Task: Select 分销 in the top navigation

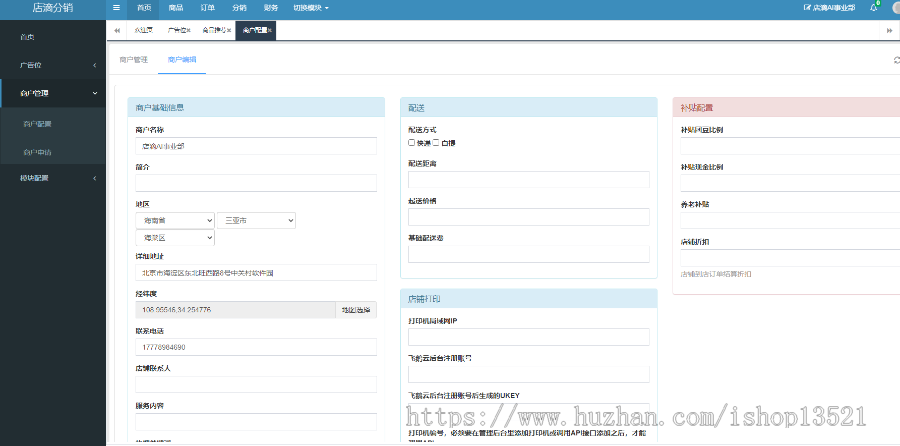Action: pos(239,8)
